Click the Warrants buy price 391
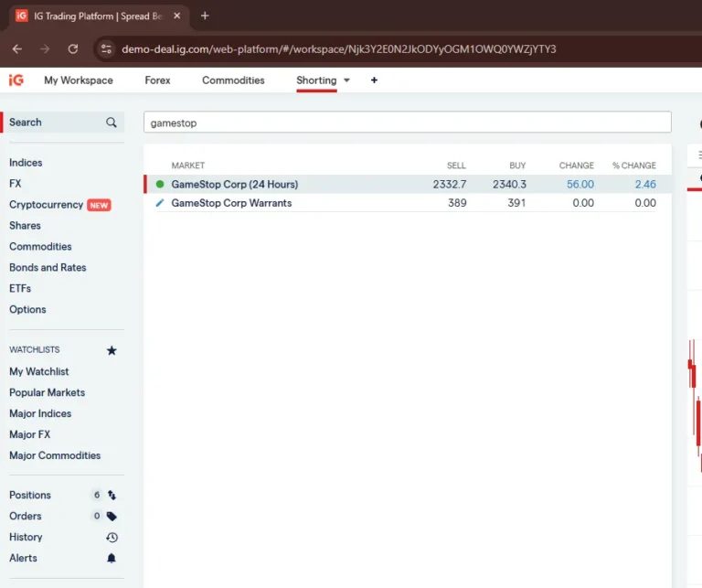Screen dimensions: 702x588 pos(516,203)
